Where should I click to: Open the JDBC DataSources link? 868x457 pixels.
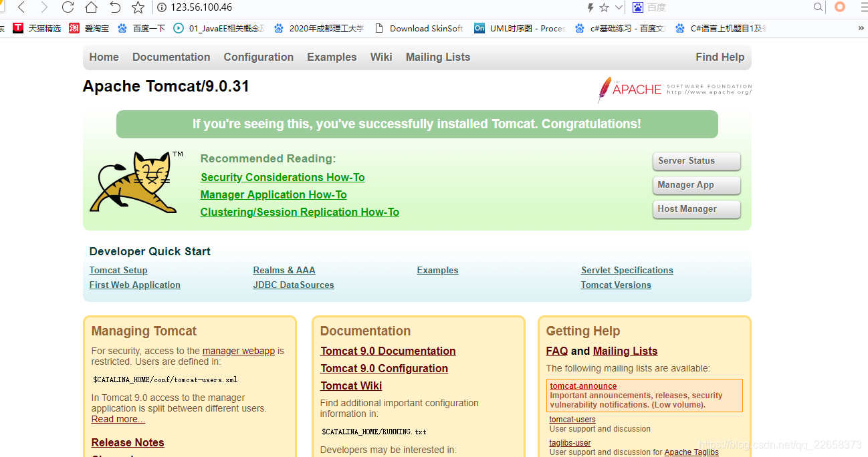(294, 285)
